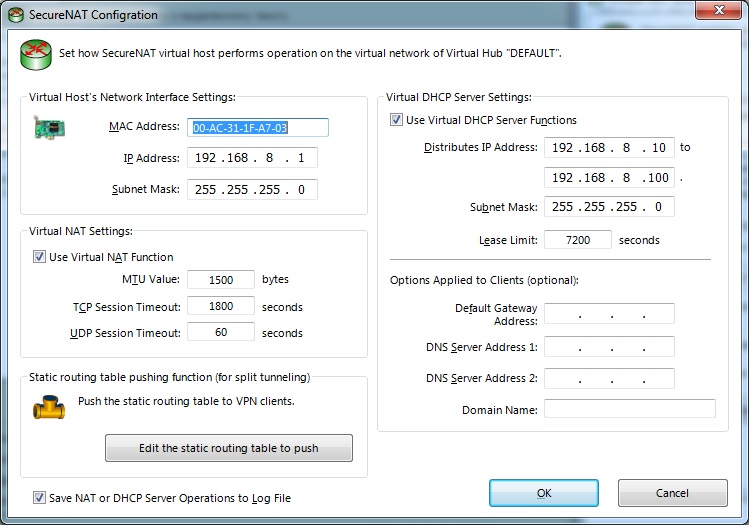Click the 'DNS Server Address 1:' label
750x527 pixels.
pyautogui.click(x=482, y=347)
